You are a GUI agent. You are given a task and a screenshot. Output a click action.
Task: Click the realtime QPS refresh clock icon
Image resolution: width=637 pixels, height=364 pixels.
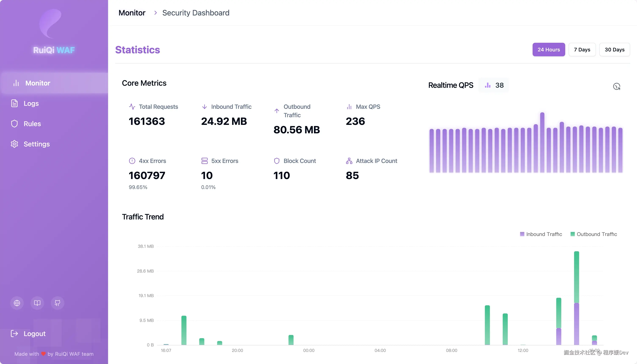click(x=616, y=87)
